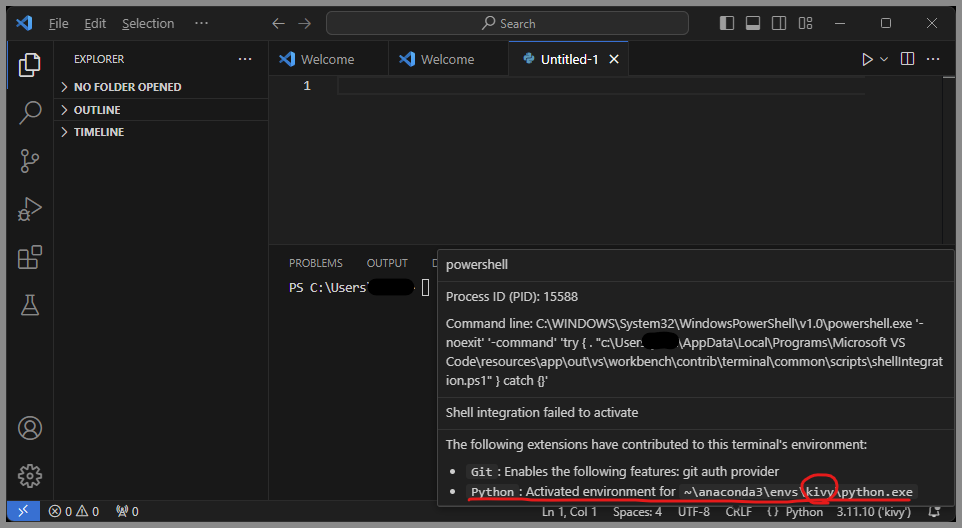Toggle secondary side bar layout icon
962x528 pixels.
[779, 23]
